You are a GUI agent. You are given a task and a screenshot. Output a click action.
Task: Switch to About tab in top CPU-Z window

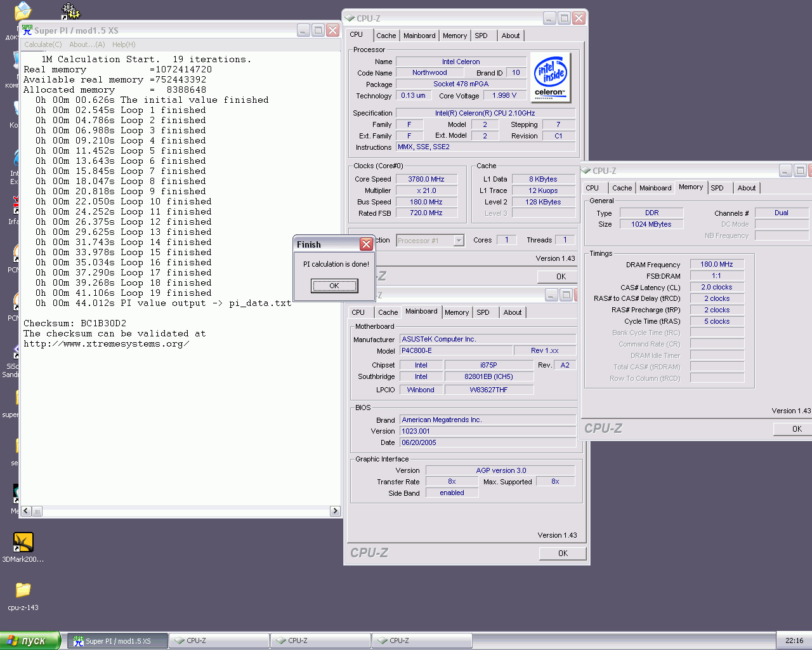coord(511,36)
